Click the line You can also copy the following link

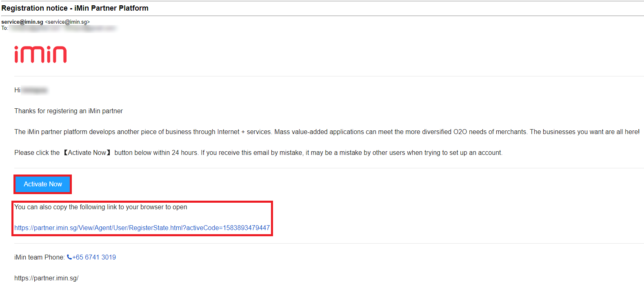(x=101, y=207)
